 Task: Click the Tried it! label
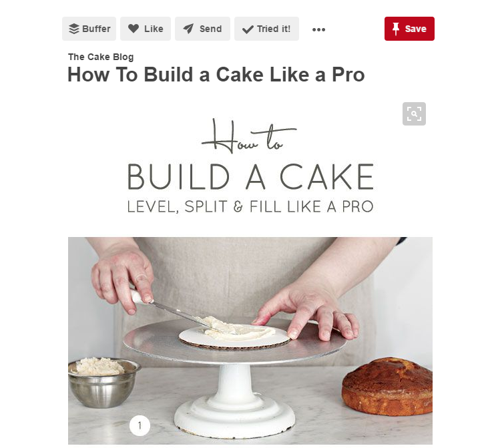point(274,29)
